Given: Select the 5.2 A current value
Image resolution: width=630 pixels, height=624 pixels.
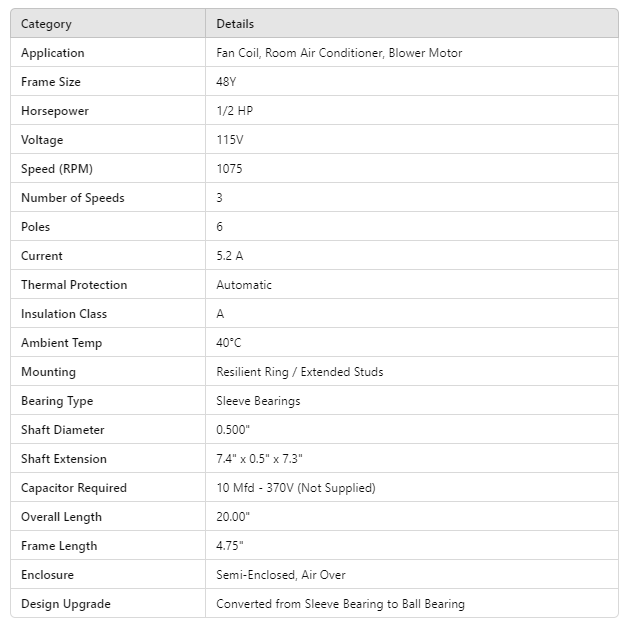Looking at the screenshot, I should coord(230,256).
